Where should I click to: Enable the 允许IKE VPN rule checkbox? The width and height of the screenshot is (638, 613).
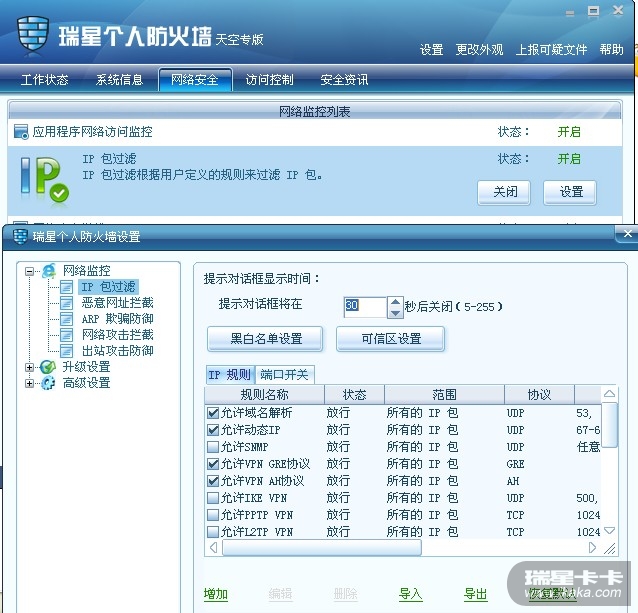click(213, 498)
